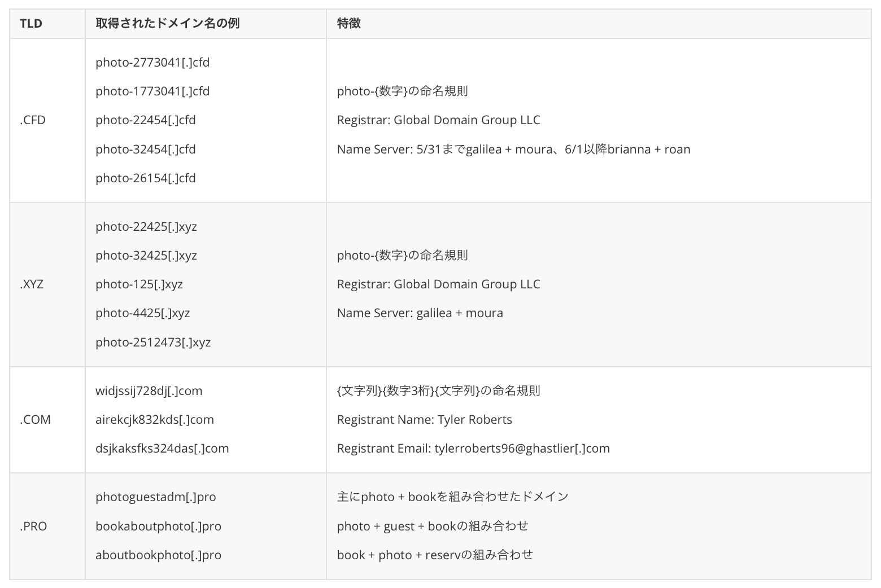Click photo + guest + bookの組み合わせ text
The image size is (881, 588).
[433, 526]
